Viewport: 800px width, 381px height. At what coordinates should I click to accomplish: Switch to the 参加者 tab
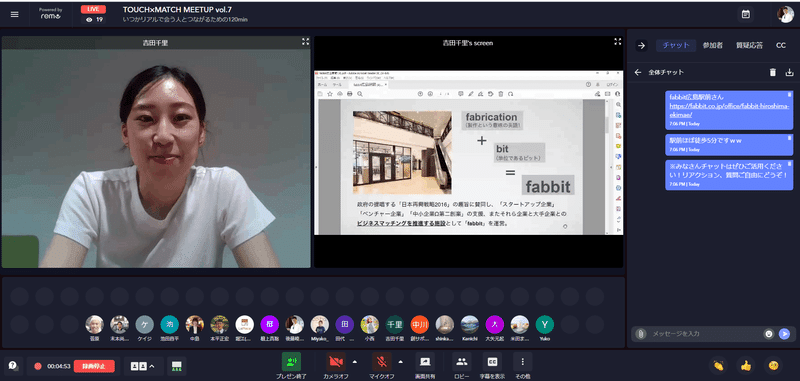point(712,45)
